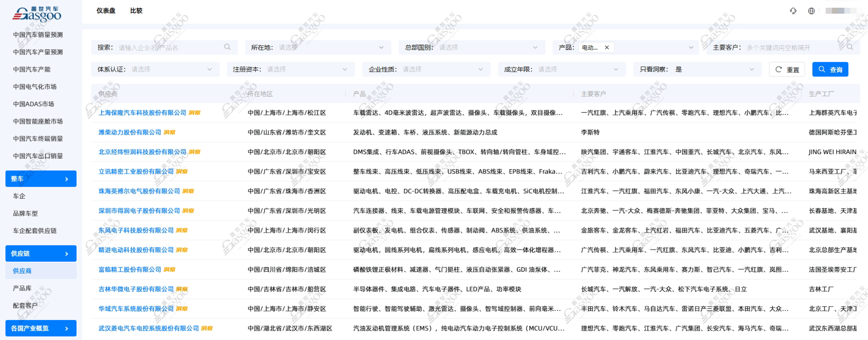
Task: Open supplier 富临精工股份有限公司
Action: tap(130, 270)
